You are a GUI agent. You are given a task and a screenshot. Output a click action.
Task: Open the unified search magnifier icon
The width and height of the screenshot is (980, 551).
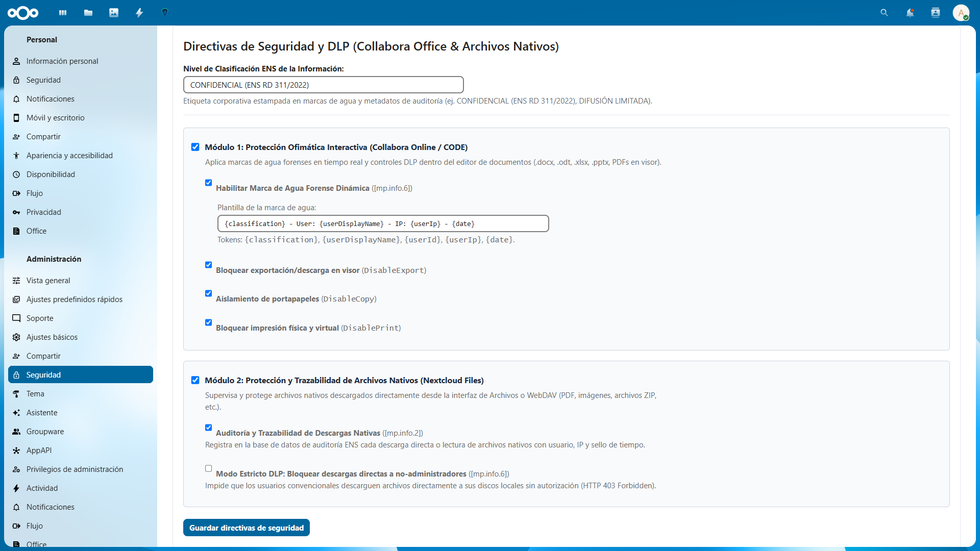click(885, 13)
